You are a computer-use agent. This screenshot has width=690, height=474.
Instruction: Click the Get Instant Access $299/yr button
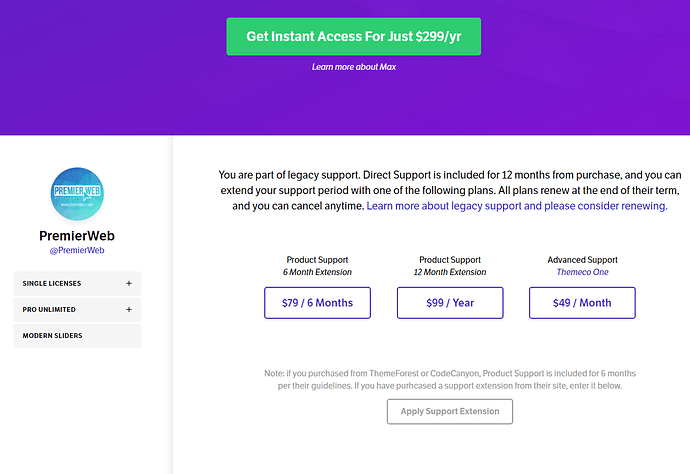(x=353, y=36)
